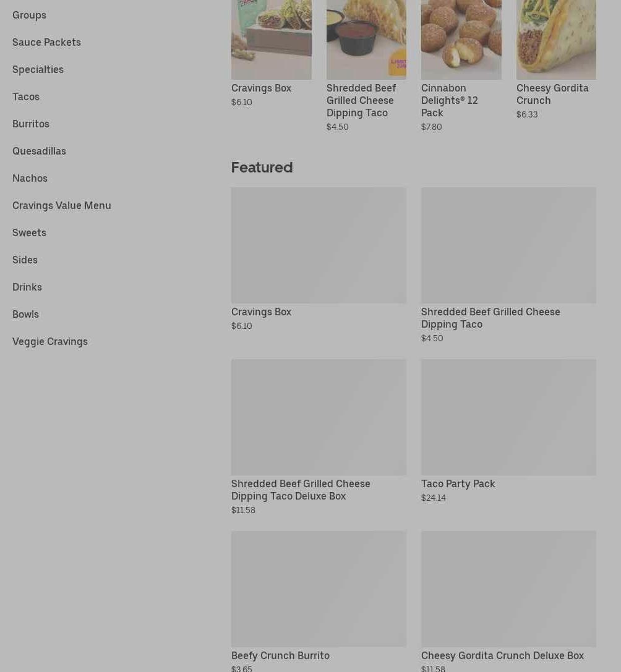Image resolution: width=621 pixels, height=672 pixels.
Task: Open the Bowls category
Action: pos(26,315)
